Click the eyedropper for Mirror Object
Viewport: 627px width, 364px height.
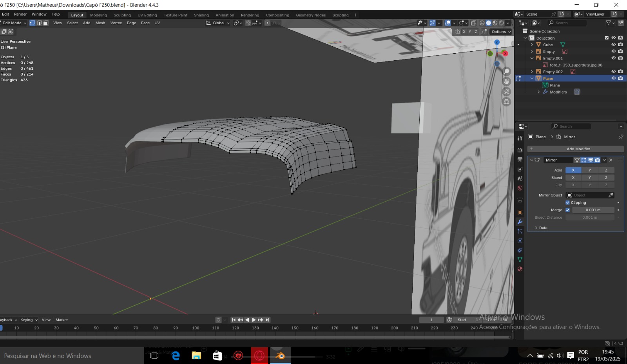[611, 195]
